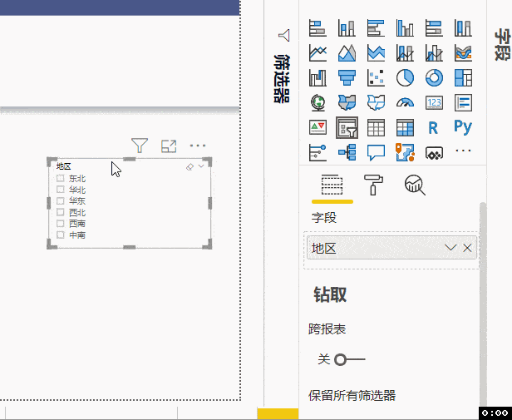Choose the ArcGIS map visual
The width and height of the screenshot is (512, 420).
click(x=405, y=152)
